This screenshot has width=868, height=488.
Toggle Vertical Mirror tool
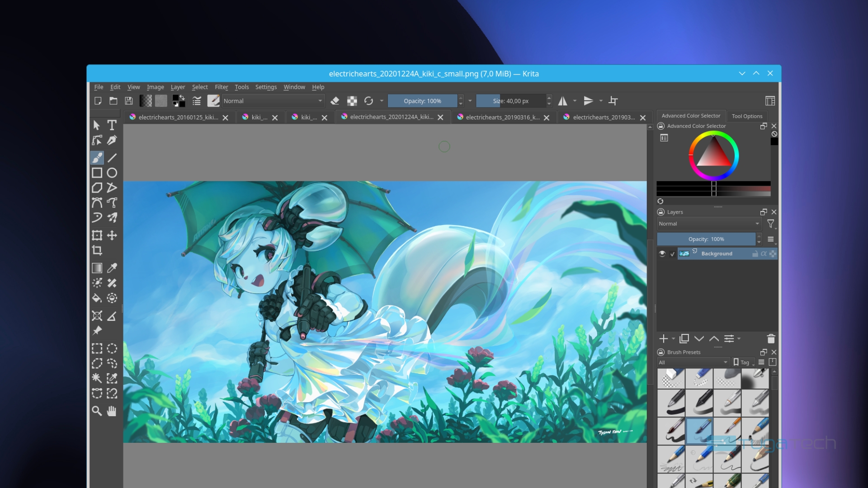point(588,101)
